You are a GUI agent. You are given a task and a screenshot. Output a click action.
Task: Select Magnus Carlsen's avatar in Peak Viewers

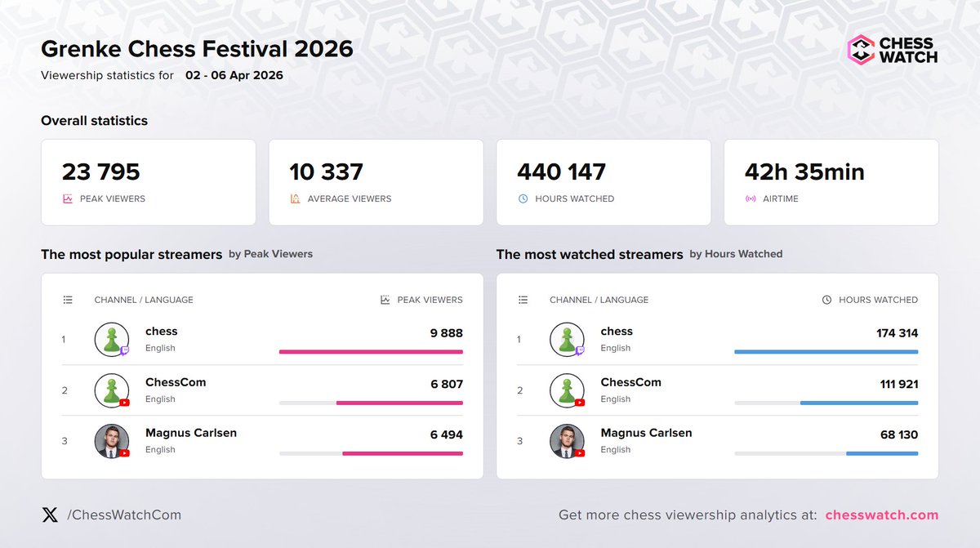pyautogui.click(x=112, y=441)
